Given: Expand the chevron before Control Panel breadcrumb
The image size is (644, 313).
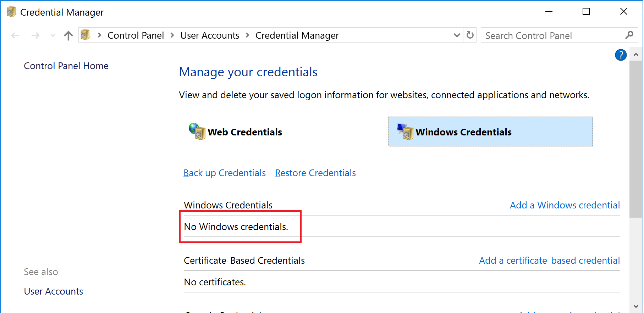Looking at the screenshot, I should tap(100, 35).
